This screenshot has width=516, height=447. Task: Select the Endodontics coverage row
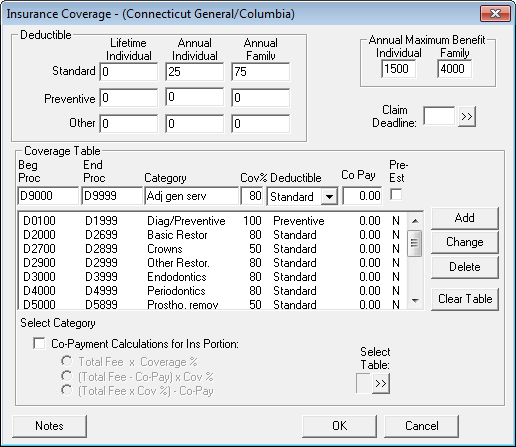(x=213, y=277)
